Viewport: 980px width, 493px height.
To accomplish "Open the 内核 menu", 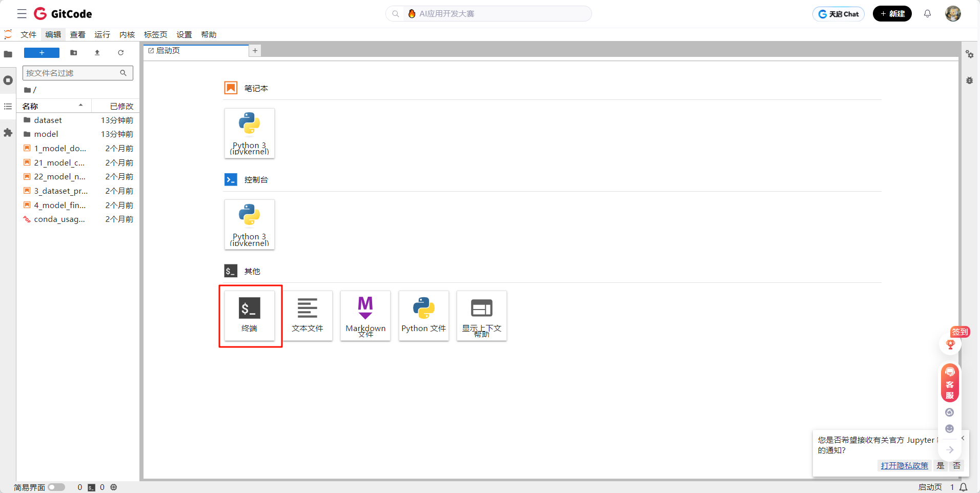I will click(127, 35).
